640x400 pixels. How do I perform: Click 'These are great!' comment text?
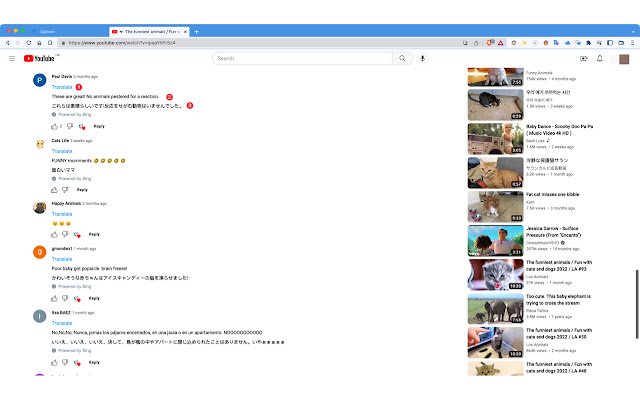click(x=105, y=97)
